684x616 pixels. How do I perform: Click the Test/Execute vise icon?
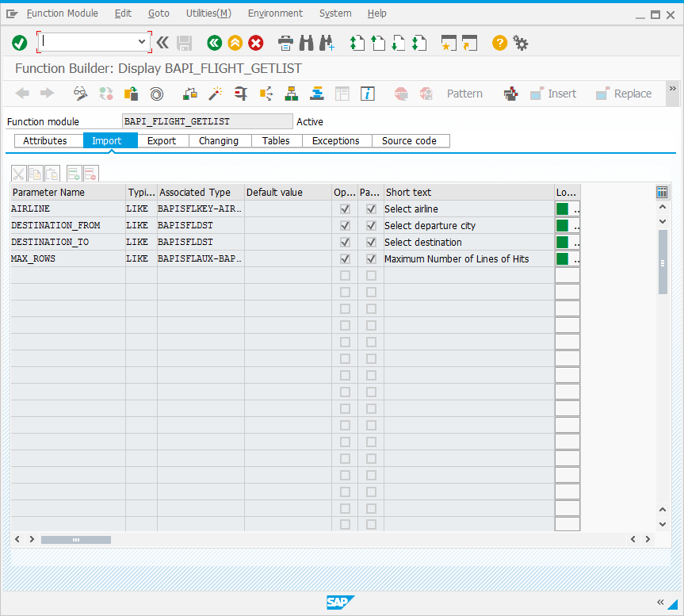pos(240,94)
